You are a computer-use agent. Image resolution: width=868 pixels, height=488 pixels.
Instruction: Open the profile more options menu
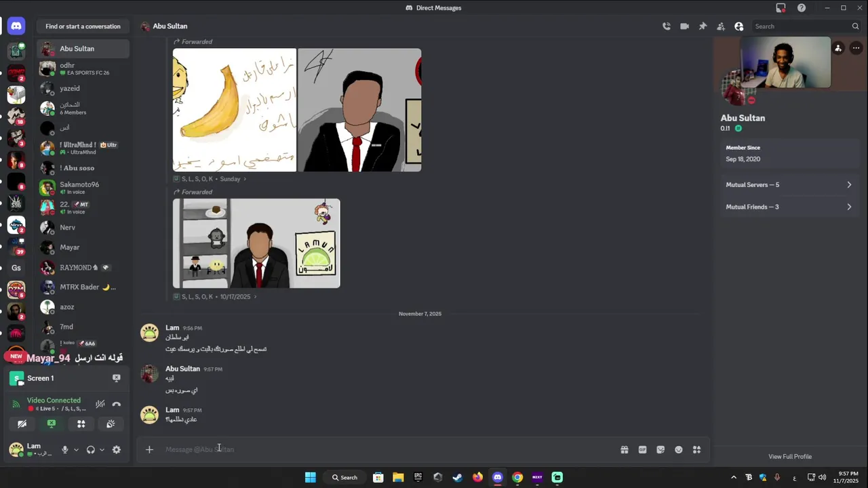pyautogui.click(x=856, y=48)
